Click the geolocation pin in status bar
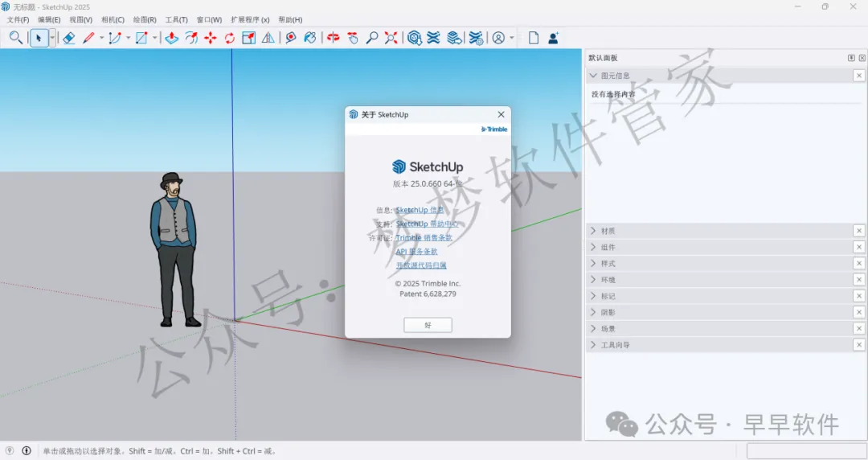This screenshot has width=868, height=460. [10, 450]
